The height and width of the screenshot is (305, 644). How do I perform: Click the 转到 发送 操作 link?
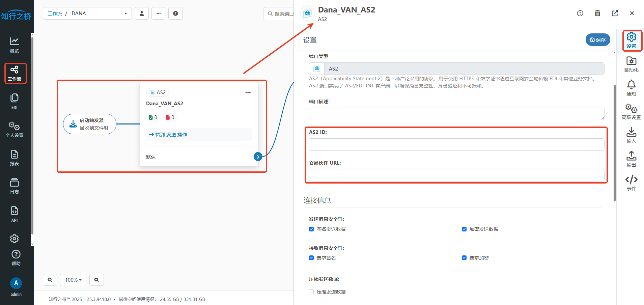168,135
